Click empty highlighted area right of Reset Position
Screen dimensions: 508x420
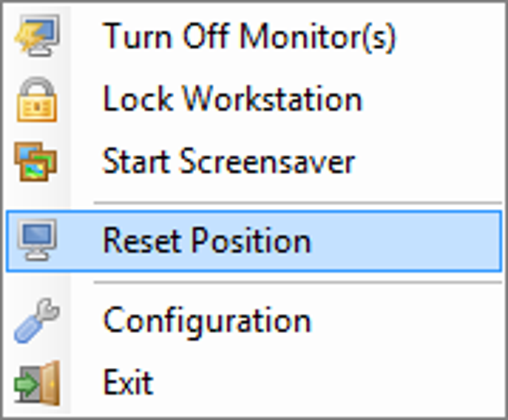tap(403, 241)
